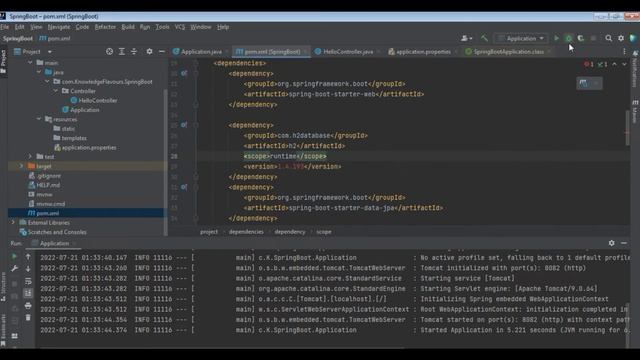The image size is (640, 360).
Task: Collapse all in Project tool window
Action: point(134,51)
